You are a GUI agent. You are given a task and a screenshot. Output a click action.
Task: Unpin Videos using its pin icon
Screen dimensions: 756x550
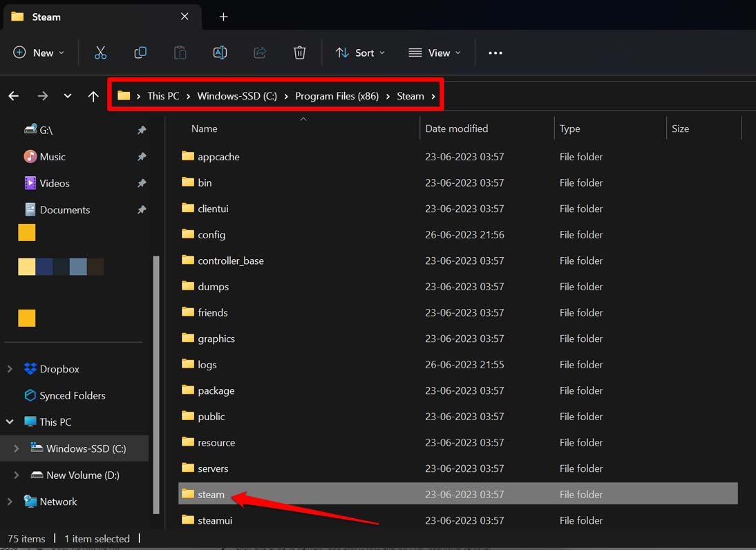[x=142, y=183]
